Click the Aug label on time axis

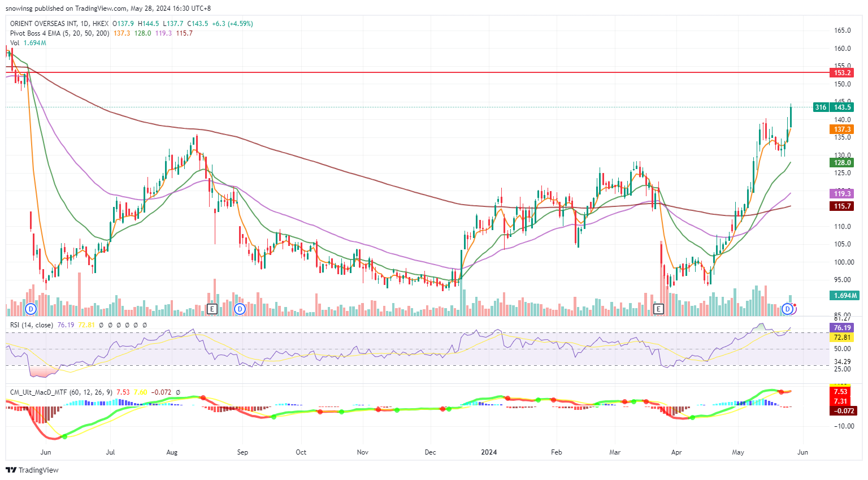tap(172, 452)
